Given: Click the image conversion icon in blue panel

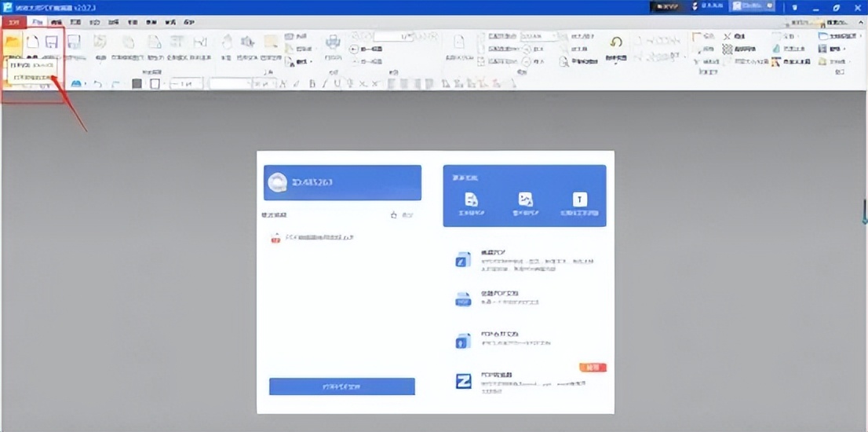Looking at the screenshot, I should coord(525,200).
